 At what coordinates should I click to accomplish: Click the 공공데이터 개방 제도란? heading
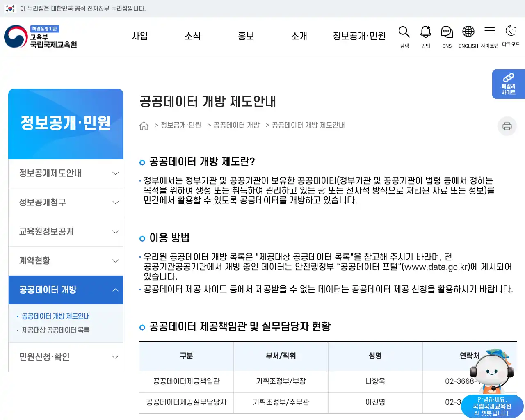pos(202,162)
